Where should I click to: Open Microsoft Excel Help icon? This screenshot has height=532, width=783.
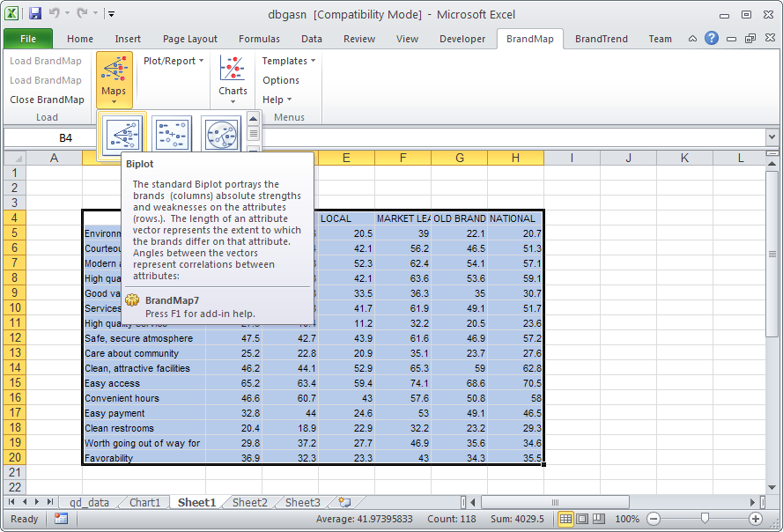point(712,38)
